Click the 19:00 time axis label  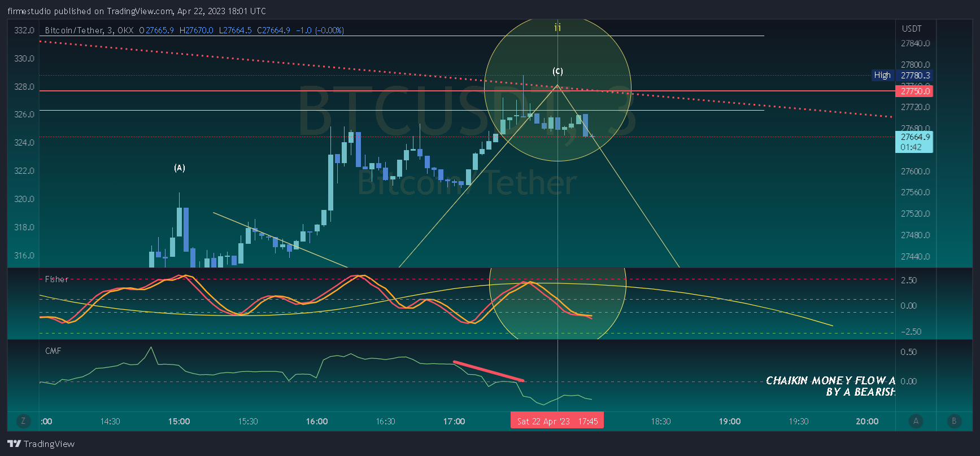(x=730, y=422)
